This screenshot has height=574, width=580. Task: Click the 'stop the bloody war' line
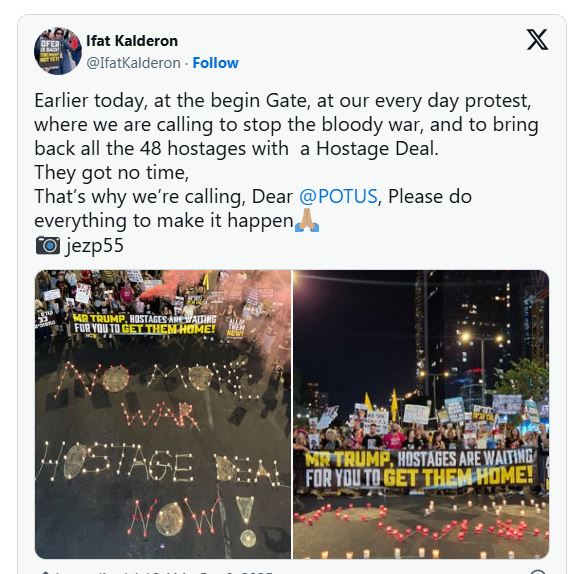(286, 125)
